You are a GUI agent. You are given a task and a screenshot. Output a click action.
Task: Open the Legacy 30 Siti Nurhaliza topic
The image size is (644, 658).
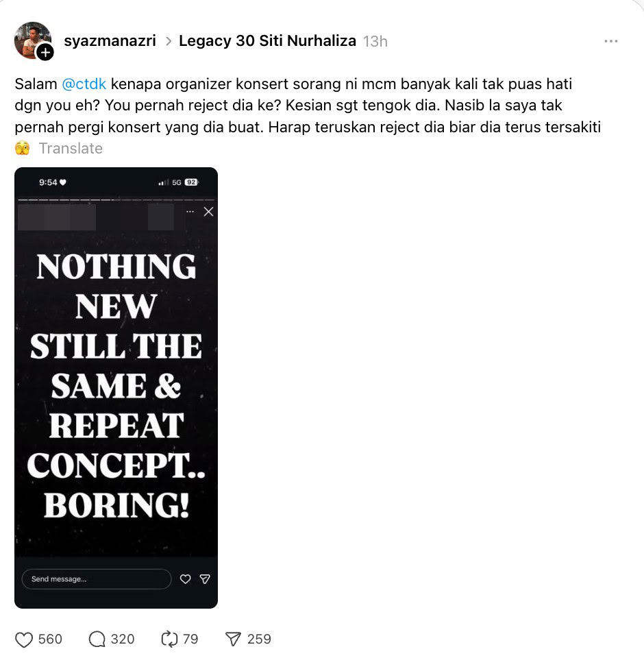pos(268,40)
